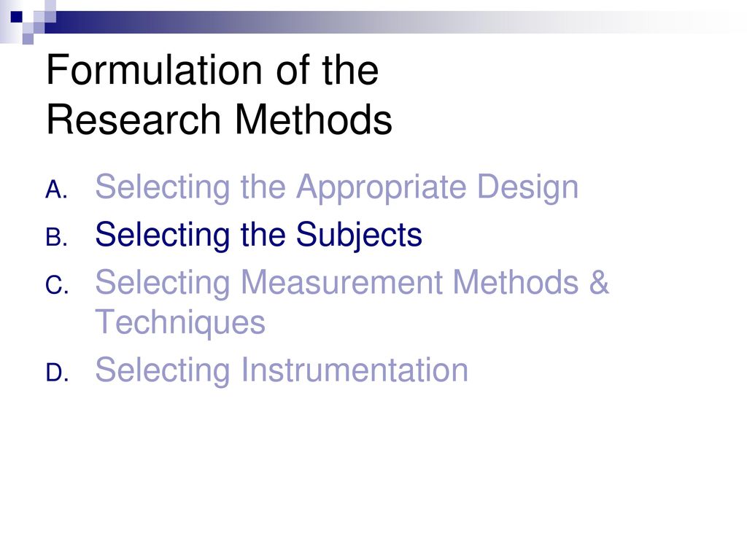The height and width of the screenshot is (560, 747).
Task: Select the list marker letter D.
Action: pyautogui.click(x=57, y=373)
